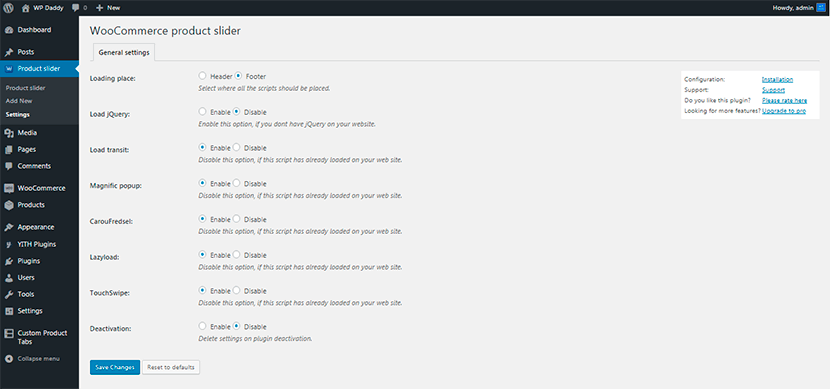Click the Posts pin icon
This screenshot has height=389, width=830.
(x=9, y=52)
